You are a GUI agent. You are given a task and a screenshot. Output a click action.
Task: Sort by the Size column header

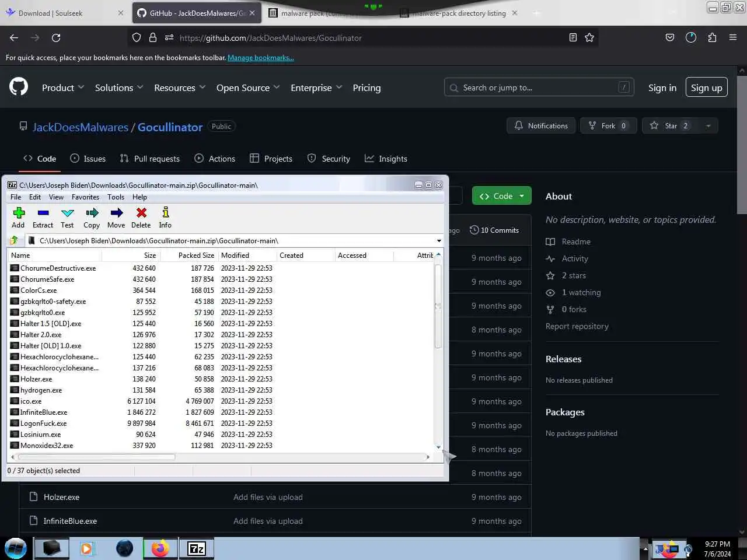coord(130,256)
